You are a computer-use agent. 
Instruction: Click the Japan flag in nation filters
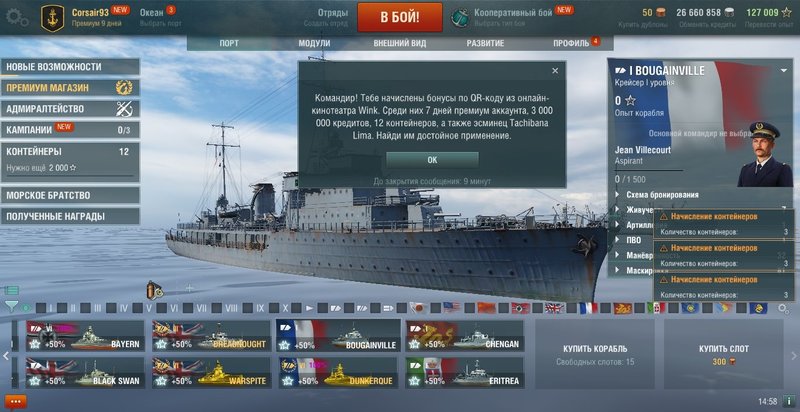pyautogui.click(x=418, y=308)
